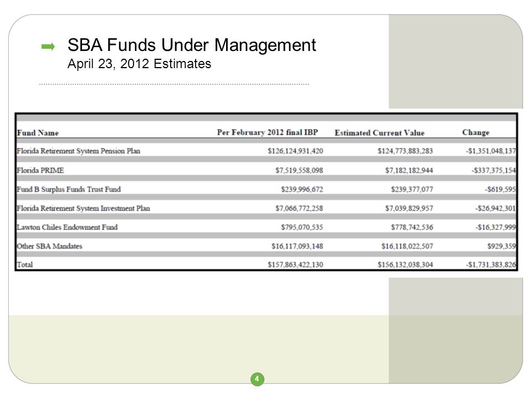Viewport: 532px width, 399px height.
Task: Select the 'Florida PRIME' row label
Action: coord(40,170)
